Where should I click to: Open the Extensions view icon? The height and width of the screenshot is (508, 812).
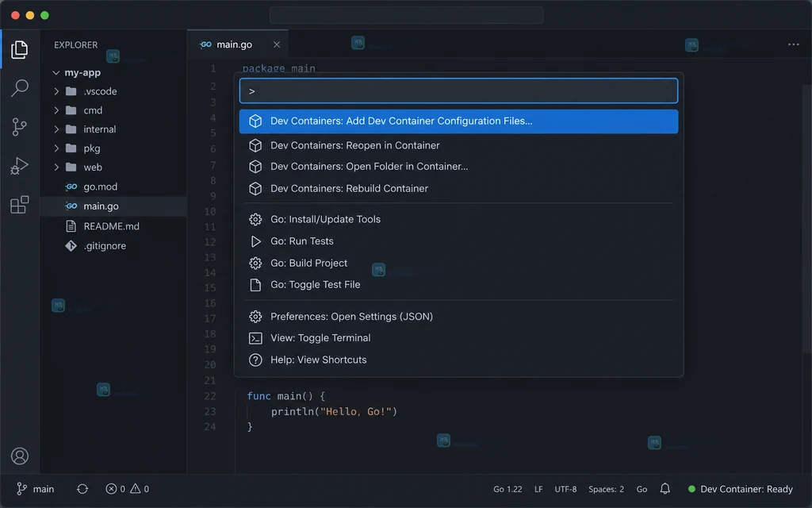click(19, 205)
